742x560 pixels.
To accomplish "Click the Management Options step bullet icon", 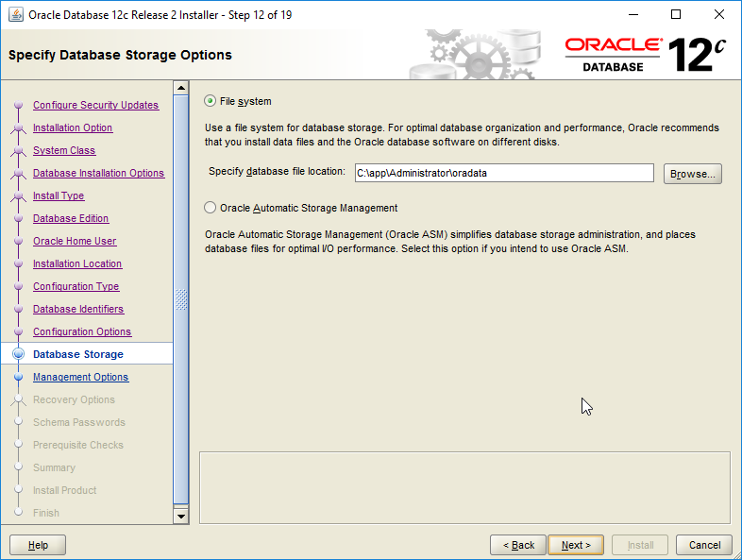I will pyautogui.click(x=19, y=377).
